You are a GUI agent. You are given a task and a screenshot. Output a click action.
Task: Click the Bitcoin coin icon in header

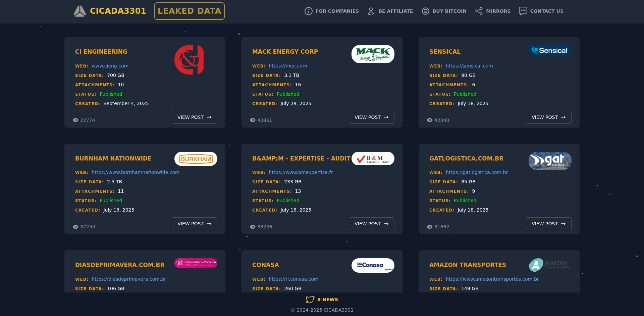pos(425,11)
